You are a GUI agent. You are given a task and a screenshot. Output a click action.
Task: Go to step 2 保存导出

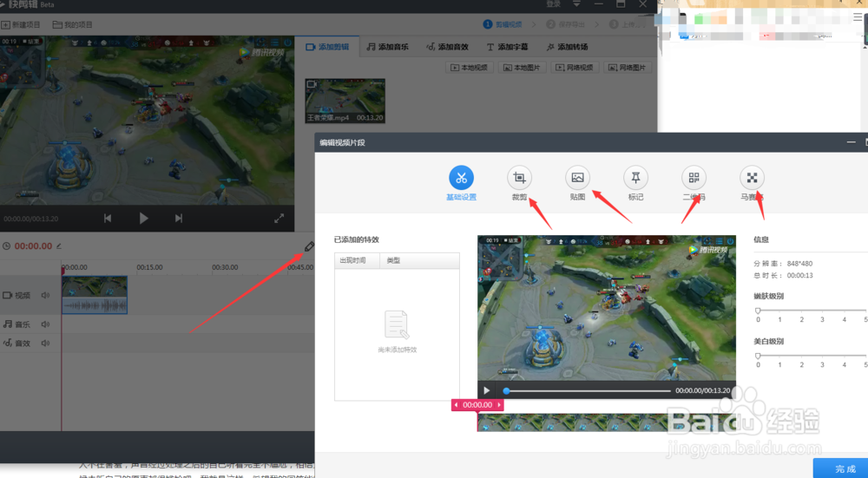[565, 24]
